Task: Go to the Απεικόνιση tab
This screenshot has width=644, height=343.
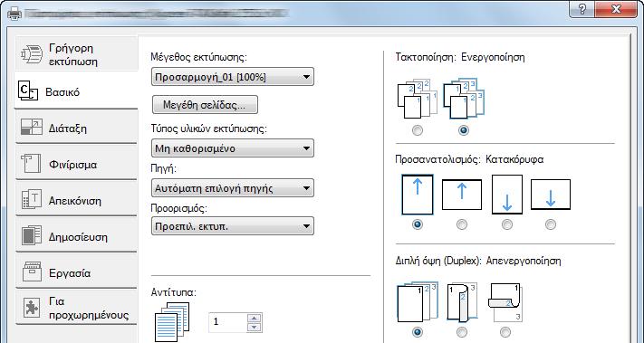Action: click(76, 200)
